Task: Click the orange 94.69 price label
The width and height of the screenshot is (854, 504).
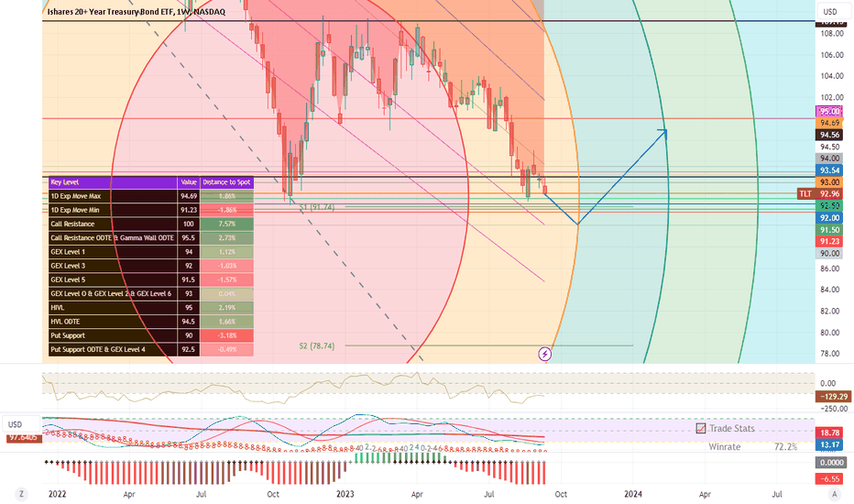Action: [x=829, y=123]
